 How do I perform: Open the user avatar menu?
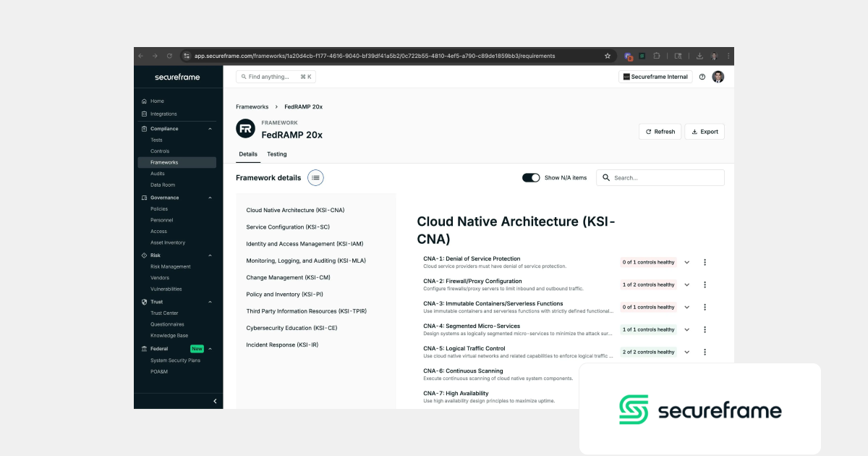click(x=718, y=77)
